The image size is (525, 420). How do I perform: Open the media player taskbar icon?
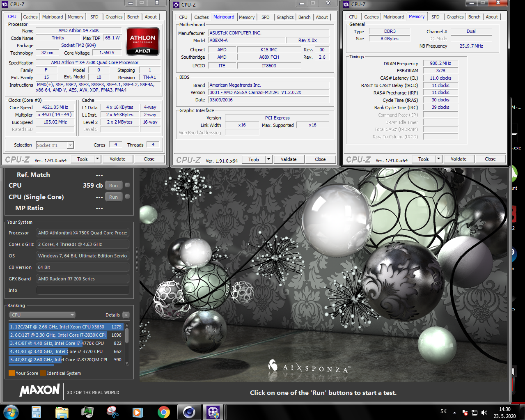[x=138, y=412]
